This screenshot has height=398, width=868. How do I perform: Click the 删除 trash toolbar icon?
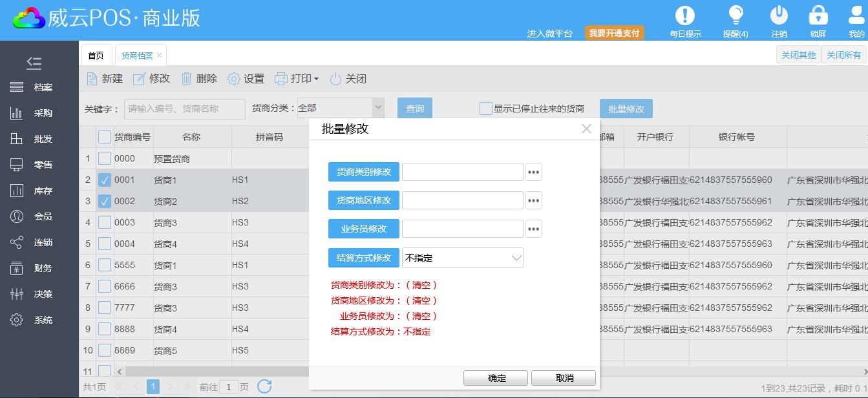(x=187, y=79)
